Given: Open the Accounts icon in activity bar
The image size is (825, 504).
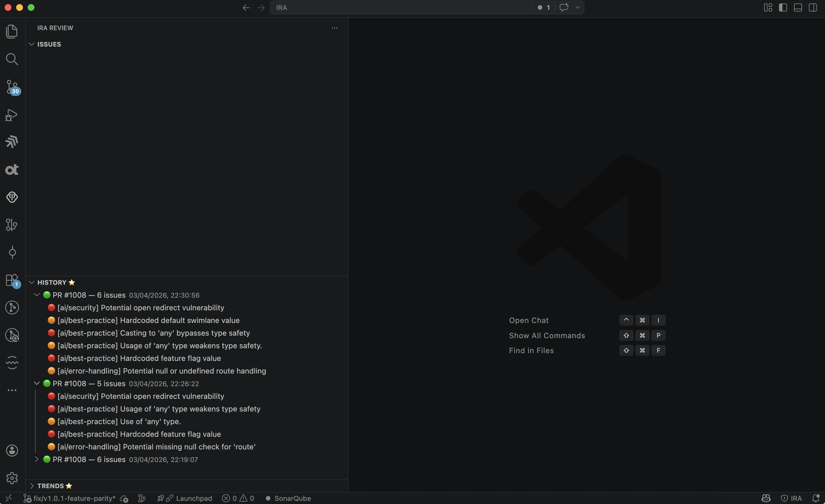Looking at the screenshot, I should click(12, 451).
